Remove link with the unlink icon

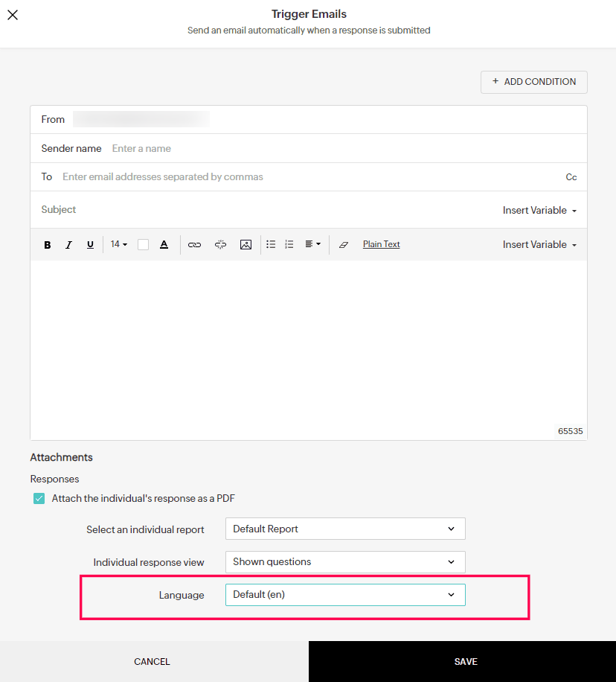pos(220,245)
